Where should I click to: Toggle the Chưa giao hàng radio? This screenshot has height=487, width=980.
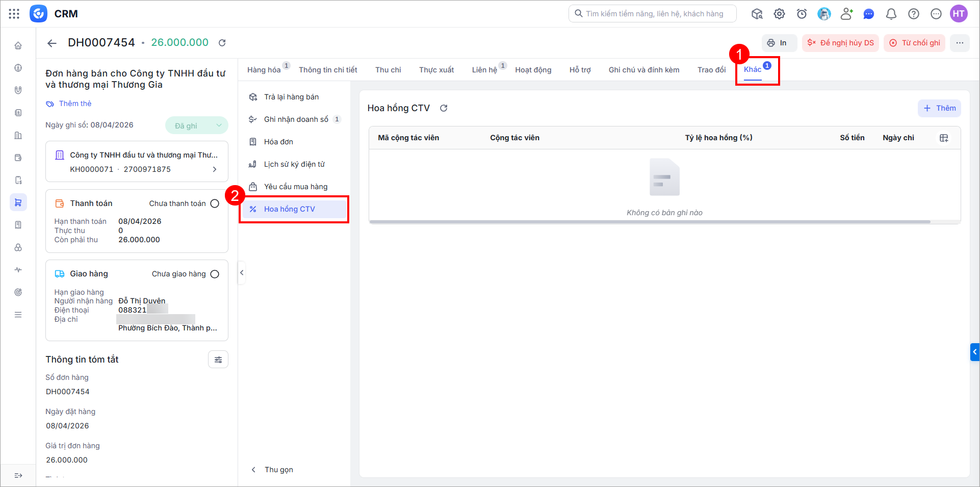[215, 274]
